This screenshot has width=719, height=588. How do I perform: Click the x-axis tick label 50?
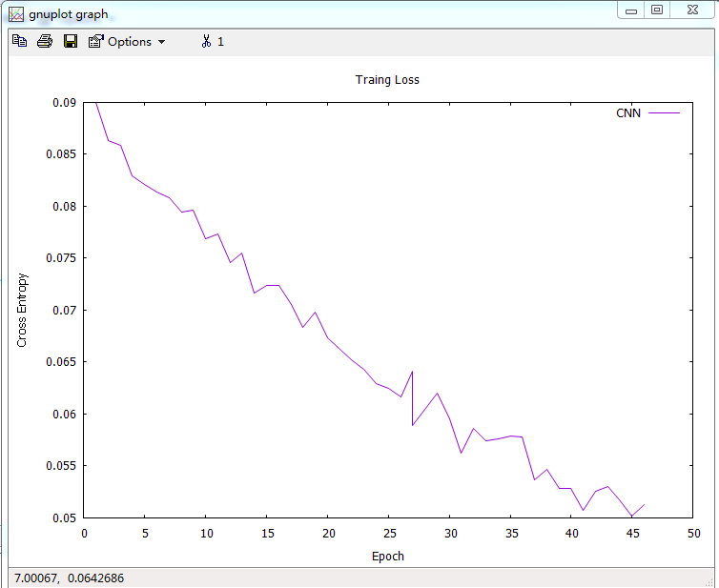694,534
